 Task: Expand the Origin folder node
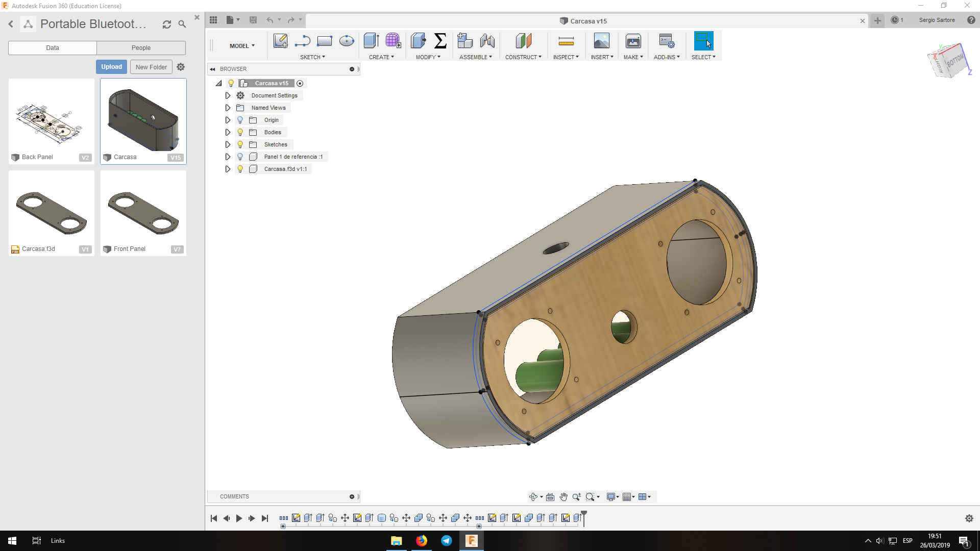point(228,120)
